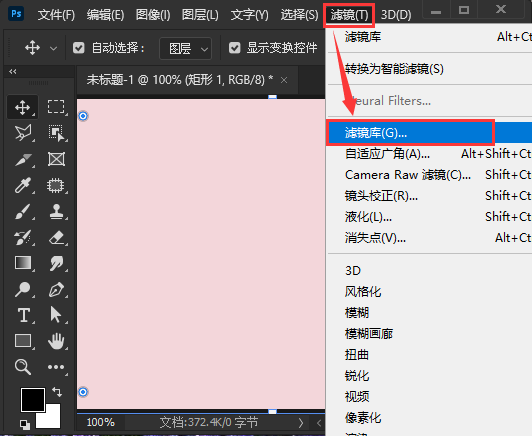Select the Eraser tool

coord(56,238)
